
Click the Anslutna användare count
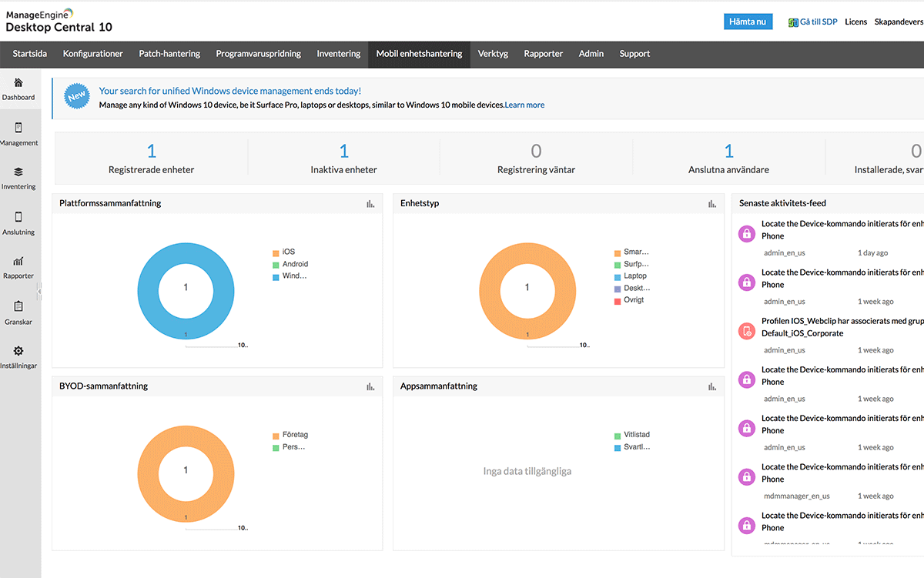729,151
